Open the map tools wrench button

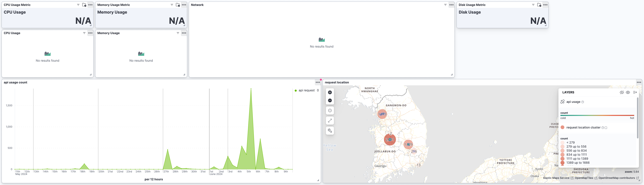click(330, 131)
